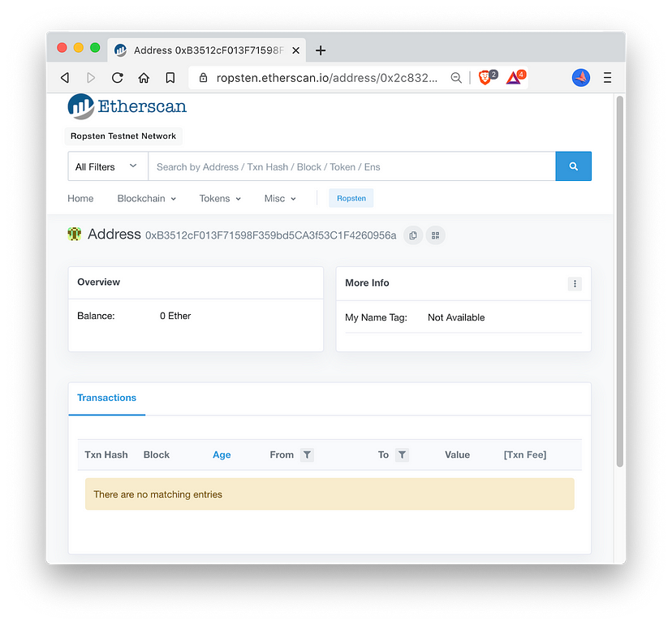Viewport: 672px width, 625px height.
Task: Click the Block column header
Action: pyautogui.click(x=157, y=455)
